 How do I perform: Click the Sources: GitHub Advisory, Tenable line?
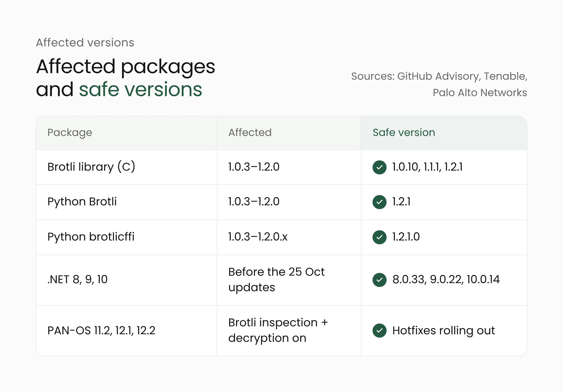point(439,76)
